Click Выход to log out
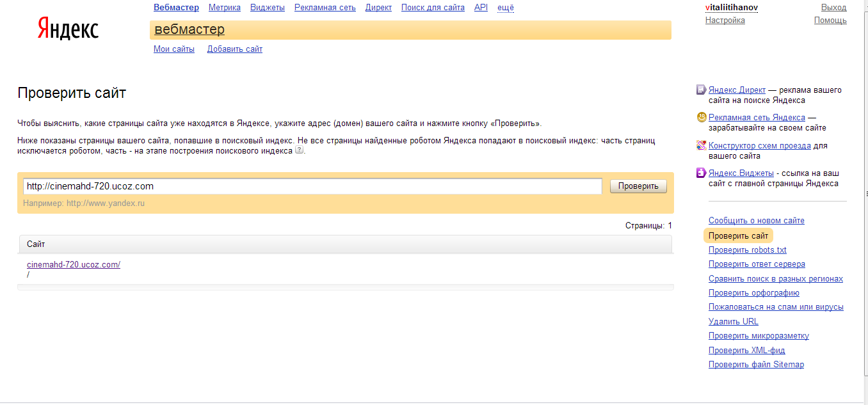Screen dimensions: 868x405 click(834, 8)
